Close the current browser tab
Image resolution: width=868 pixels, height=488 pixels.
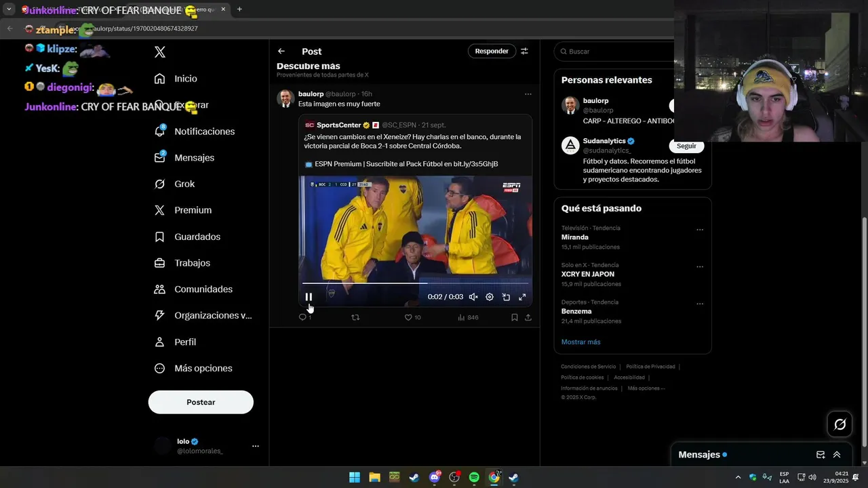pos(223,9)
